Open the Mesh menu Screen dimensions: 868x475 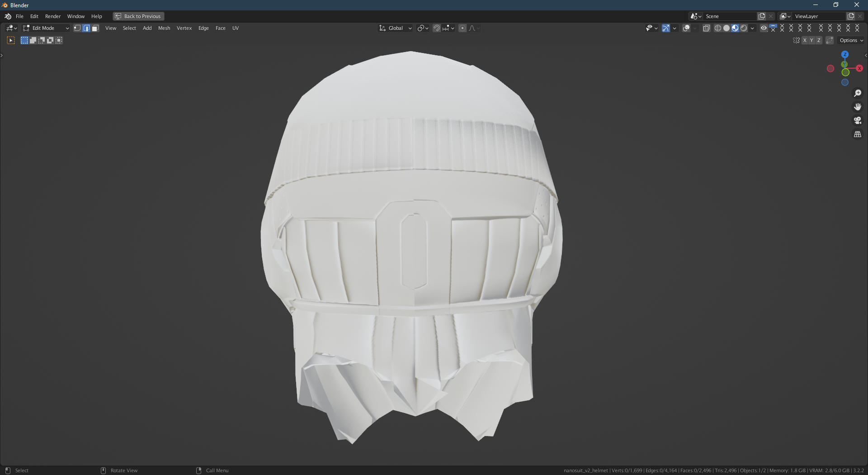164,28
